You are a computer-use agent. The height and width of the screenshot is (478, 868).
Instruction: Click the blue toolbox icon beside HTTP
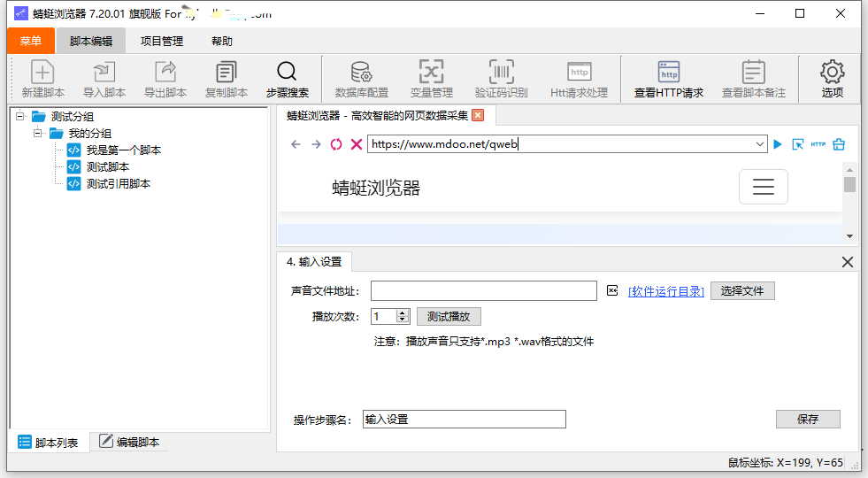click(x=839, y=144)
